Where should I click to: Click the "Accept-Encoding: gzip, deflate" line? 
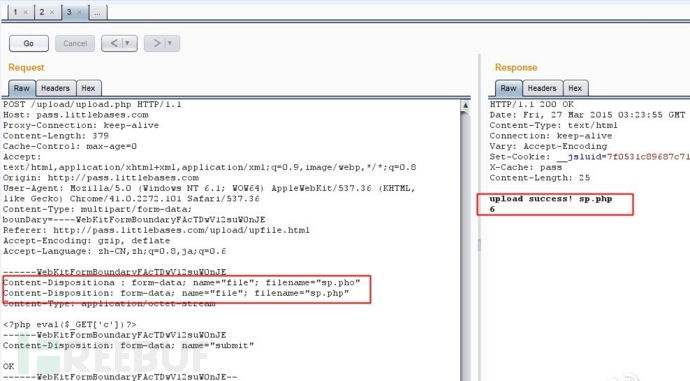point(87,241)
